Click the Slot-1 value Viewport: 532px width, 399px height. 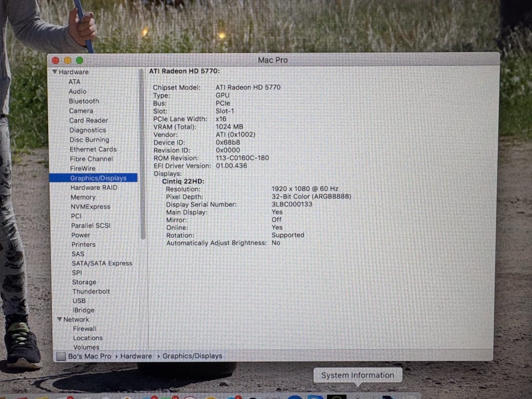tap(224, 111)
